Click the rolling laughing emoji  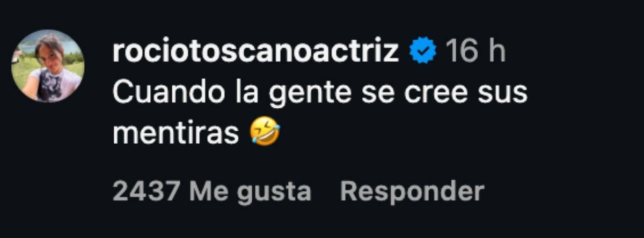pyautogui.click(x=265, y=133)
